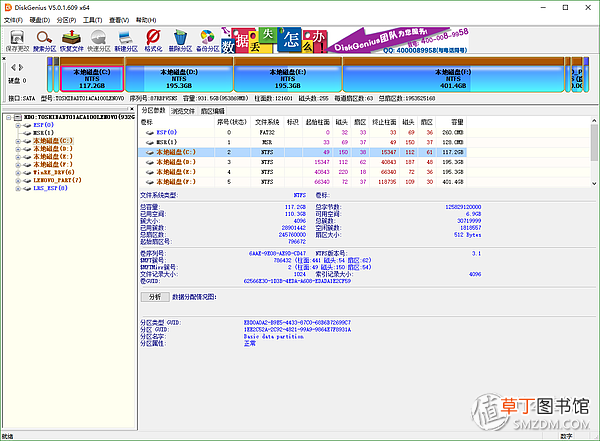Click the 分析 analyze button
Screen dimensions: 600x441
pyautogui.click(x=155, y=297)
